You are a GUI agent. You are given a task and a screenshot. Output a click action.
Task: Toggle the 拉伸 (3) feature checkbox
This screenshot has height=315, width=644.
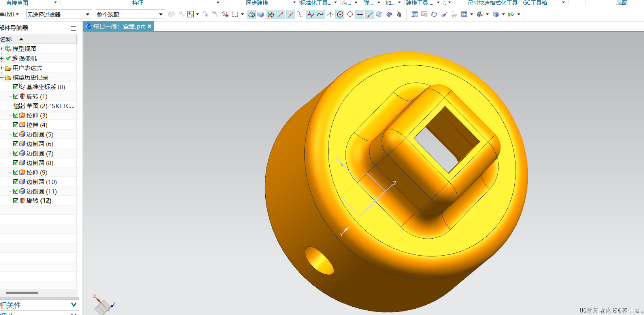16,115
